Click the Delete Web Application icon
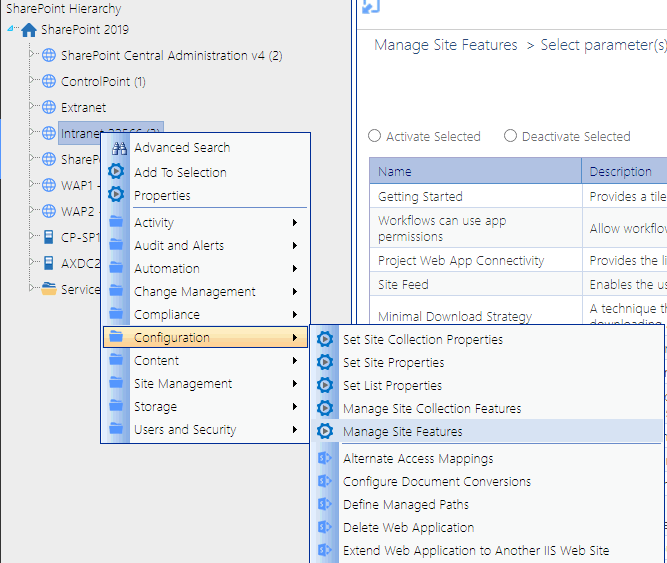 pos(325,528)
